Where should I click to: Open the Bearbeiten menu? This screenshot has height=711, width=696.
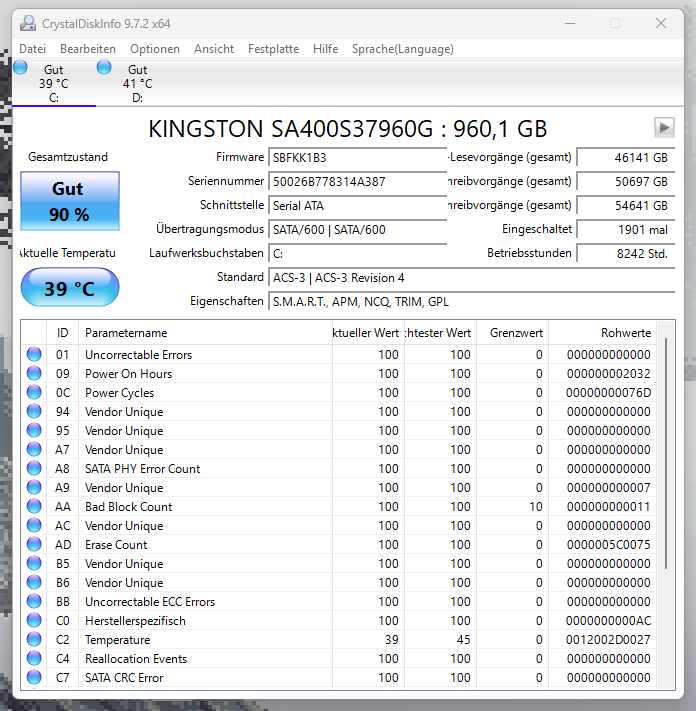88,49
